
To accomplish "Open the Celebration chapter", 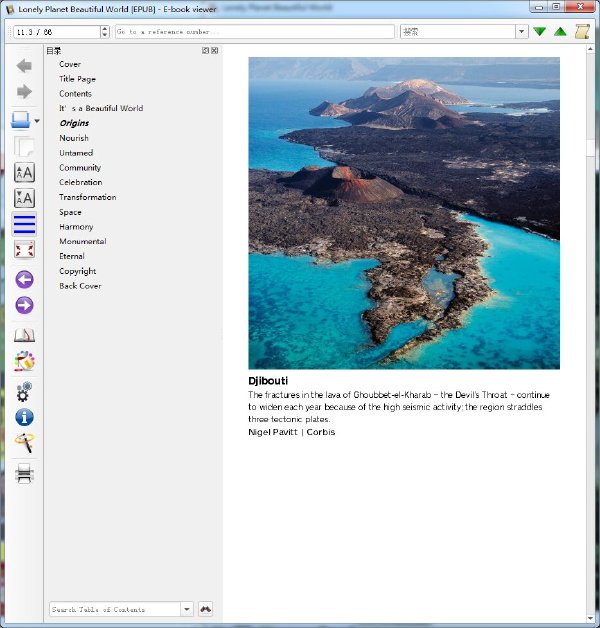I will (81, 182).
